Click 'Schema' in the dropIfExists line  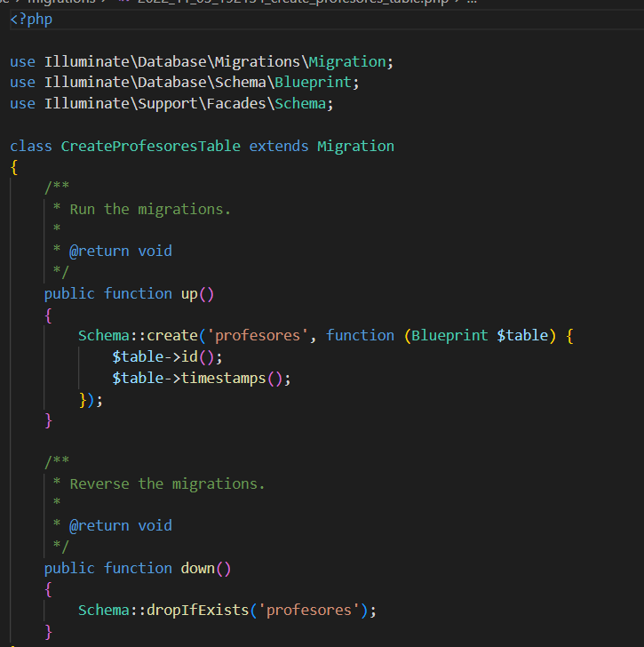tap(104, 611)
